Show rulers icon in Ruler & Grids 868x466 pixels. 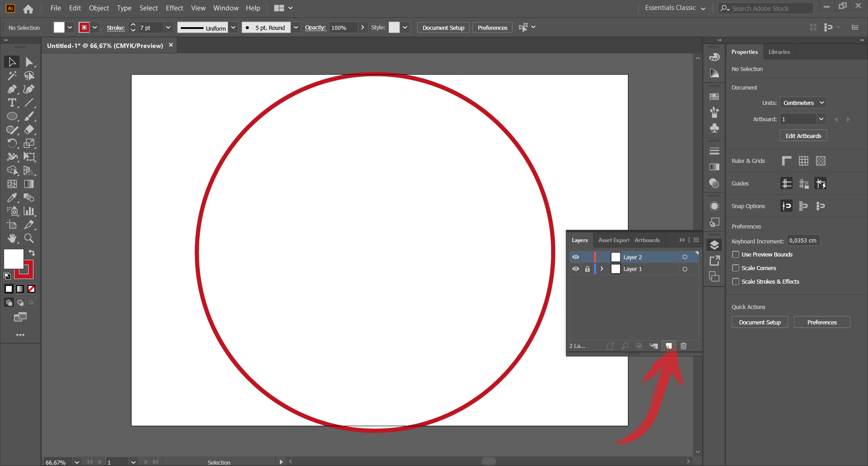(x=787, y=161)
